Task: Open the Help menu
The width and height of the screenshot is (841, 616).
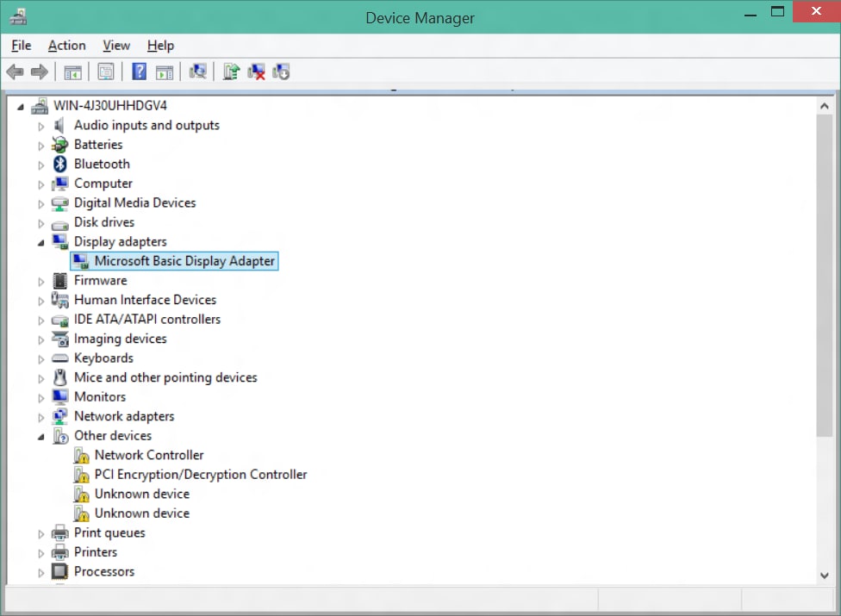Action: tap(160, 46)
